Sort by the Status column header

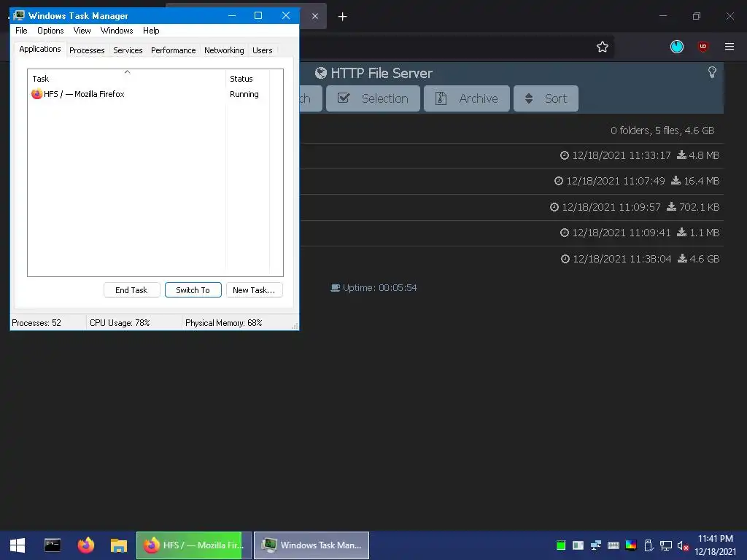coord(247,79)
